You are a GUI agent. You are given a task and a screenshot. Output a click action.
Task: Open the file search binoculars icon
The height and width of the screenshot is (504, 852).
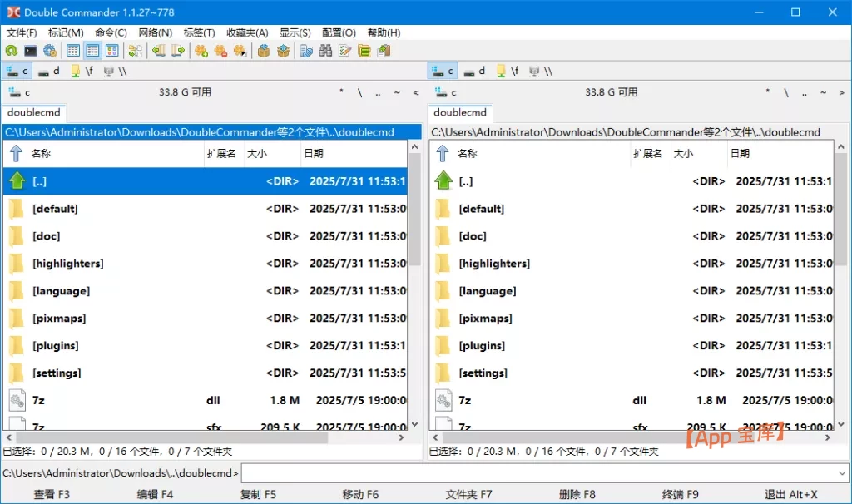[325, 51]
